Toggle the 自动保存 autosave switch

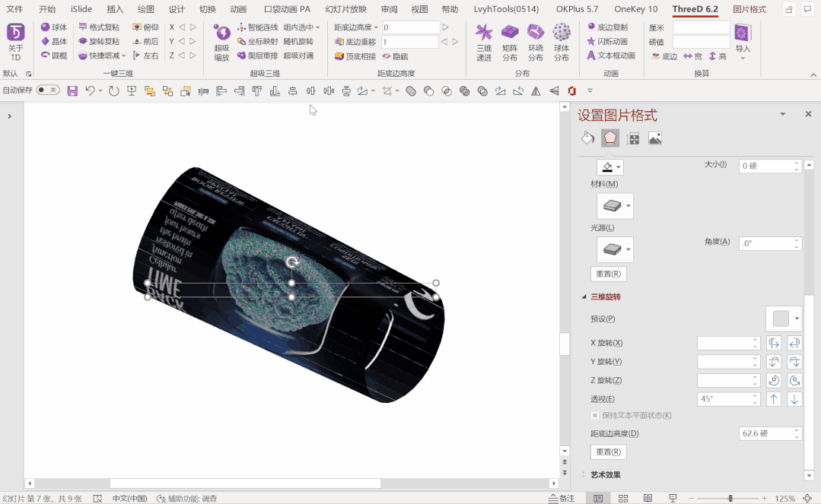click(x=48, y=90)
